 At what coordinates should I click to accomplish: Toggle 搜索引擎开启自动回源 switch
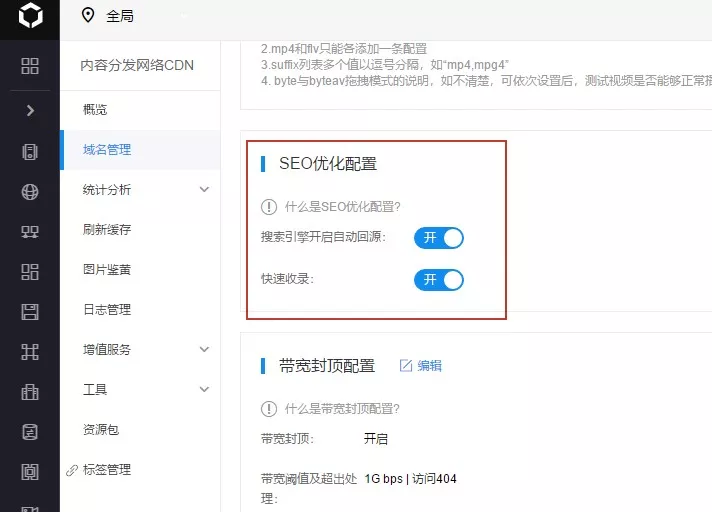point(439,238)
